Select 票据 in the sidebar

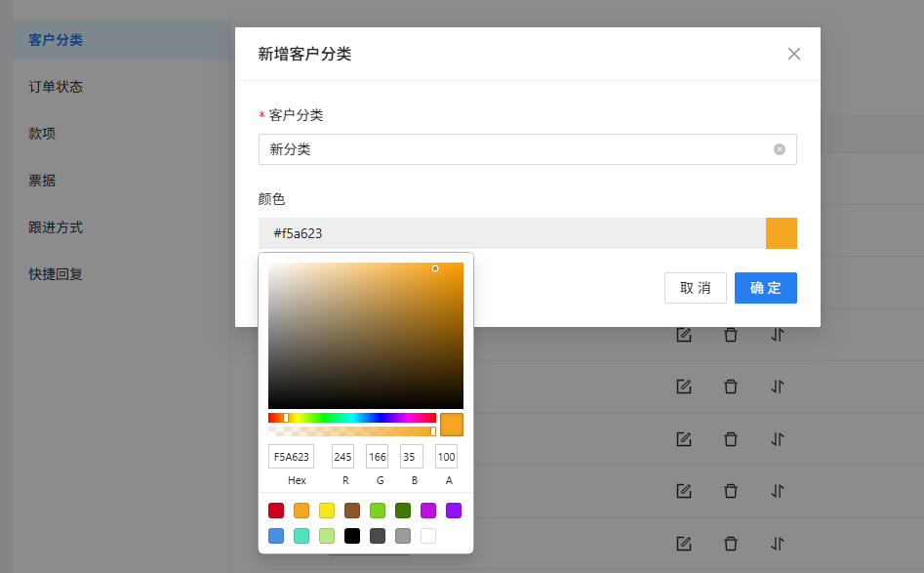[42, 181]
